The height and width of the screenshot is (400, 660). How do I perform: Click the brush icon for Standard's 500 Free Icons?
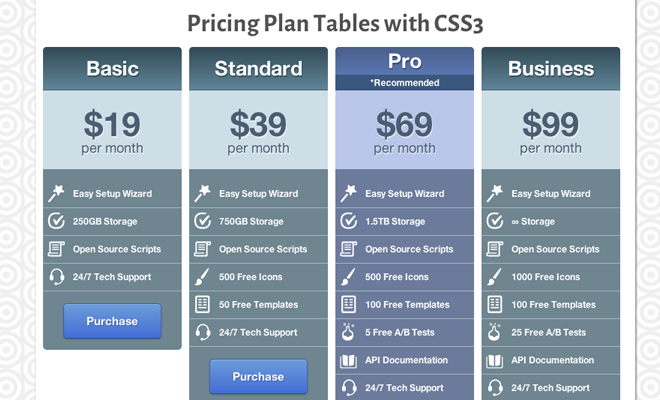pos(202,277)
